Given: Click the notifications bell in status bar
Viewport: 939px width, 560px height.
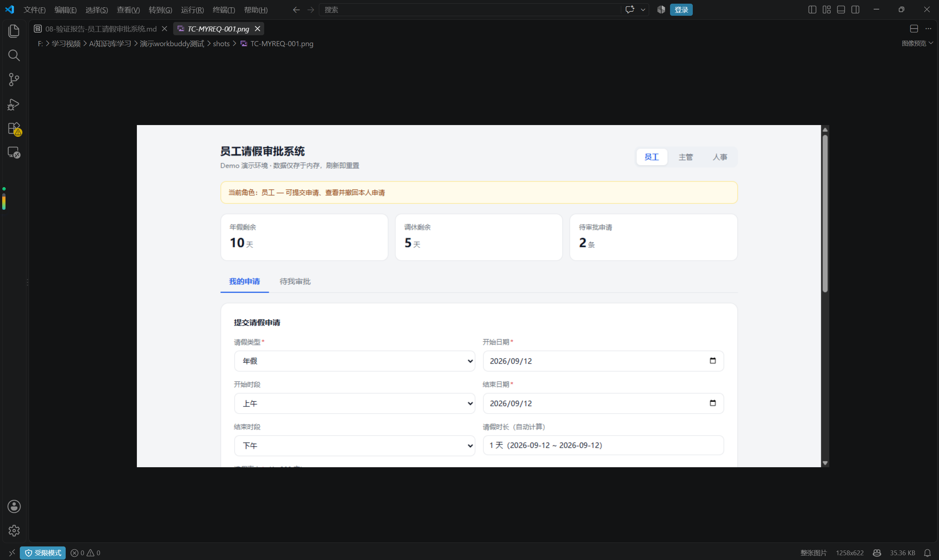Looking at the screenshot, I should pos(927,553).
